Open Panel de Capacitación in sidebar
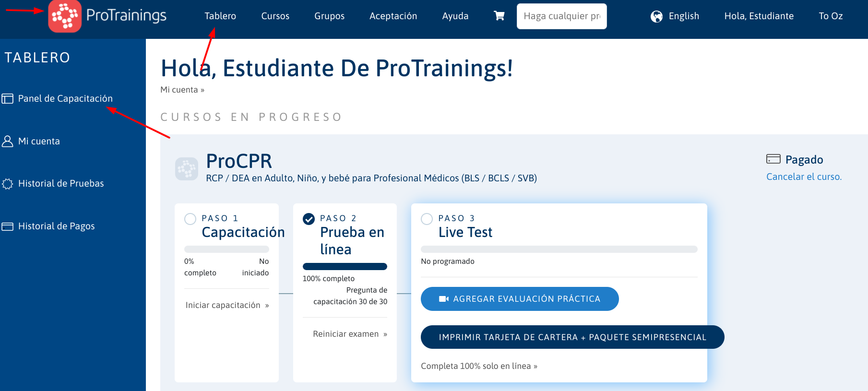868x391 pixels. 65,98
